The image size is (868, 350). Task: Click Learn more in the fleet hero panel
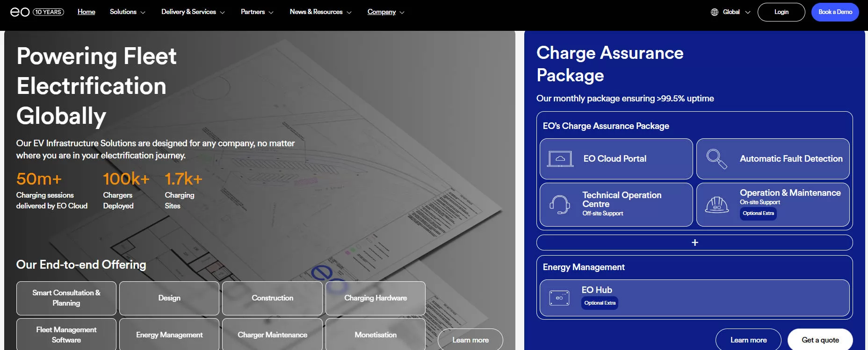click(x=470, y=340)
